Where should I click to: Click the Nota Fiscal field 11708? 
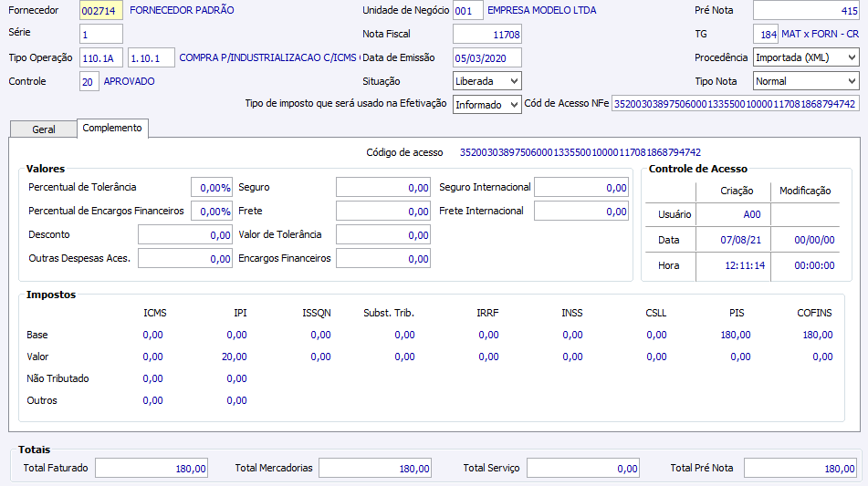(487, 35)
